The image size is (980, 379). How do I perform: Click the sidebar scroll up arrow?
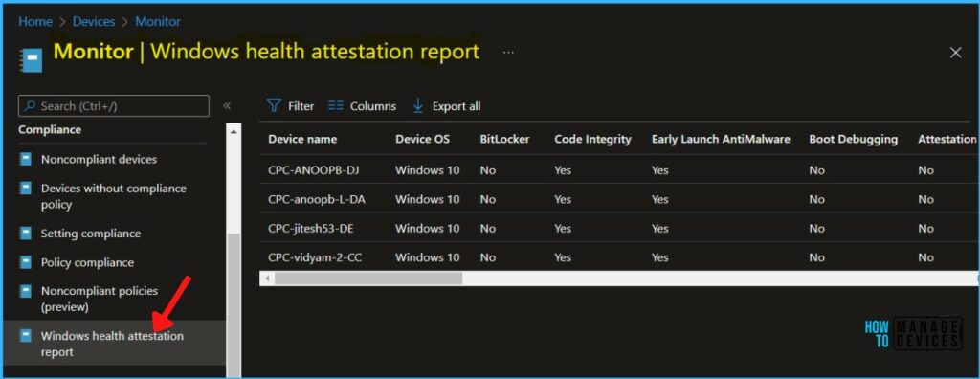234,131
